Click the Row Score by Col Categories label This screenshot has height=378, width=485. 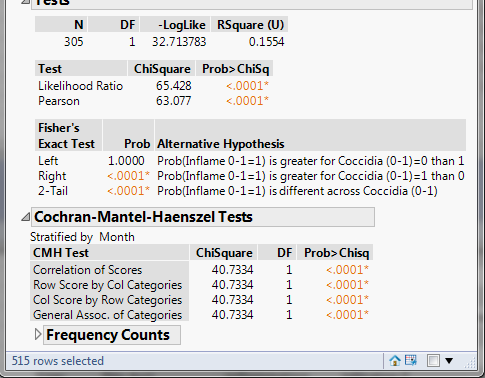coord(107,285)
